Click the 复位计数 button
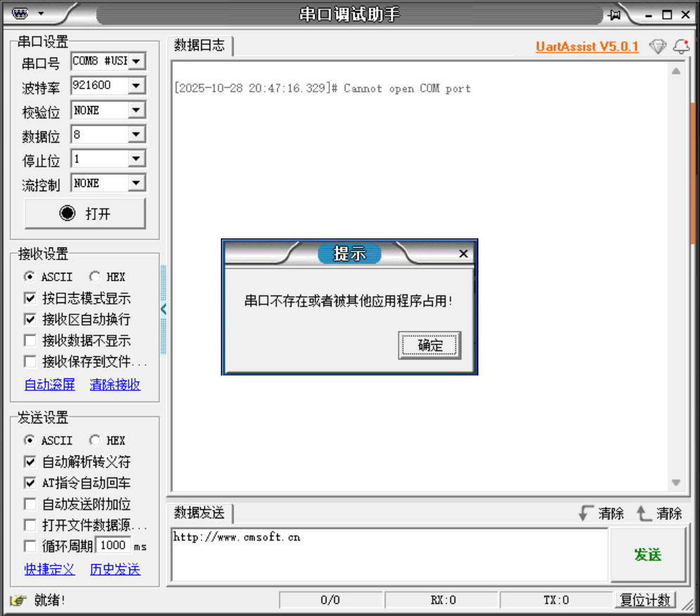 645,600
